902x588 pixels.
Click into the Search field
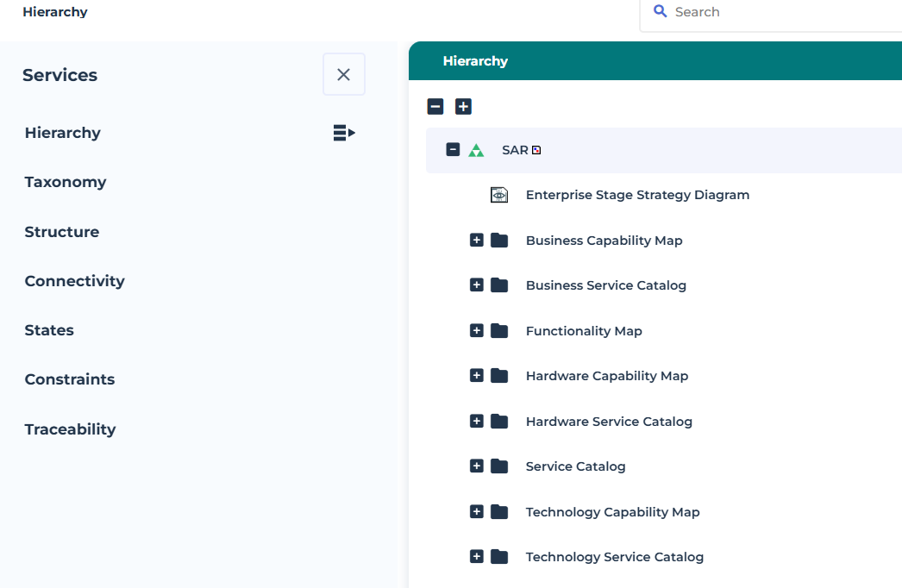point(776,12)
